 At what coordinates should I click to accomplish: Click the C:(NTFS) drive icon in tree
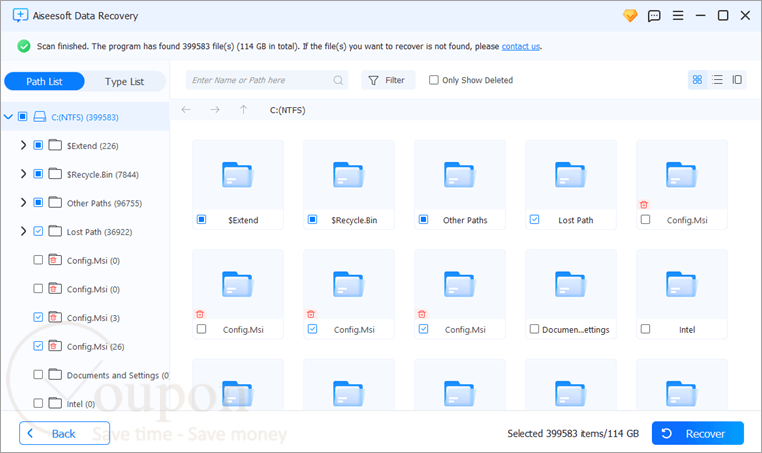coord(40,117)
